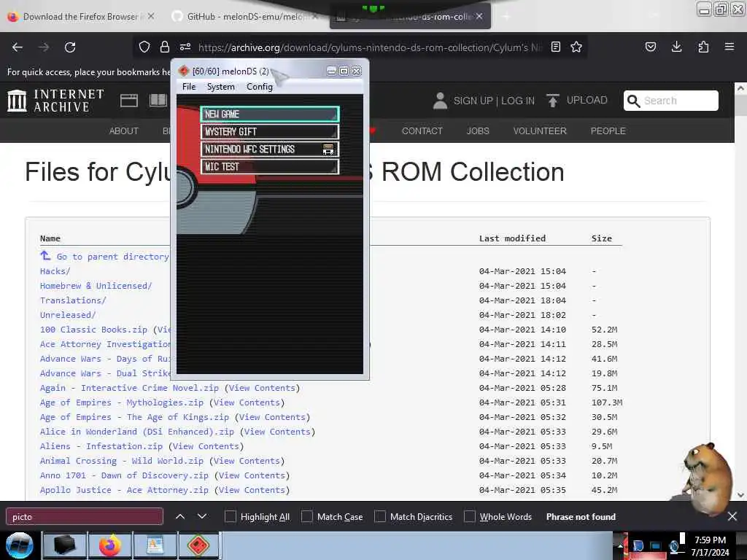Click the find bar text field
Image resolution: width=747 pixels, height=560 pixels.
pos(85,517)
